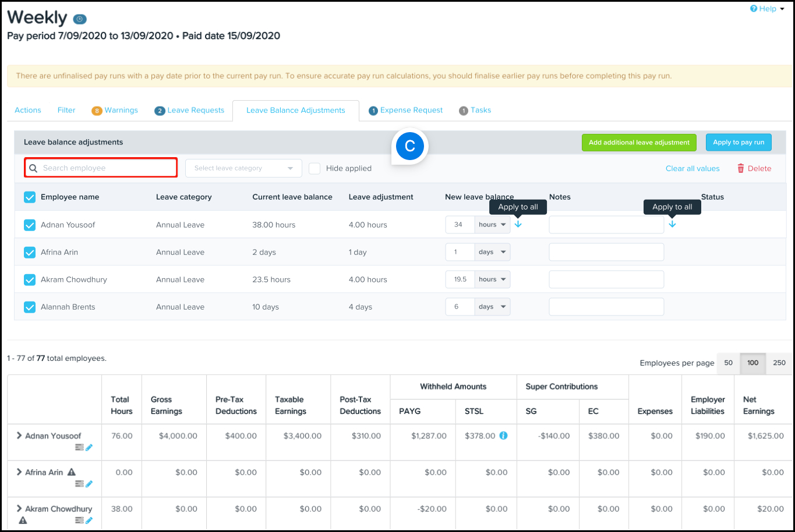Image resolution: width=795 pixels, height=532 pixels.
Task: Click the clock icon next to Weekly
Action: pyautogui.click(x=80, y=19)
